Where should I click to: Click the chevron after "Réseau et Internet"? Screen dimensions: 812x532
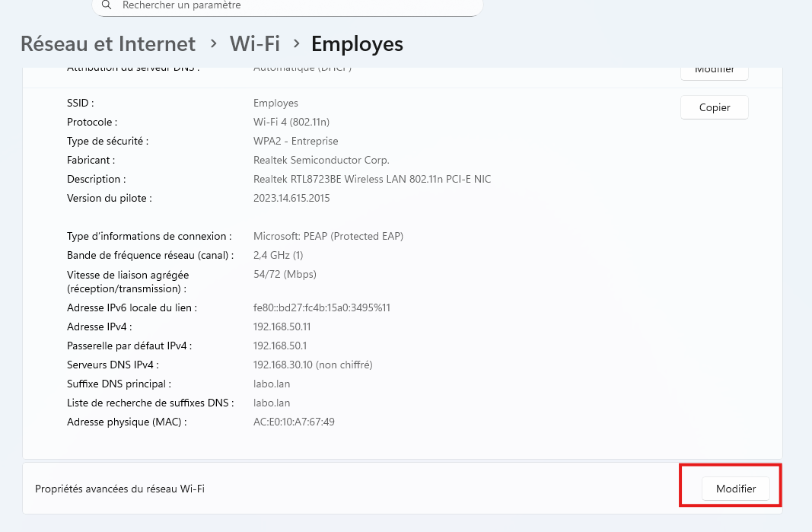pos(214,44)
